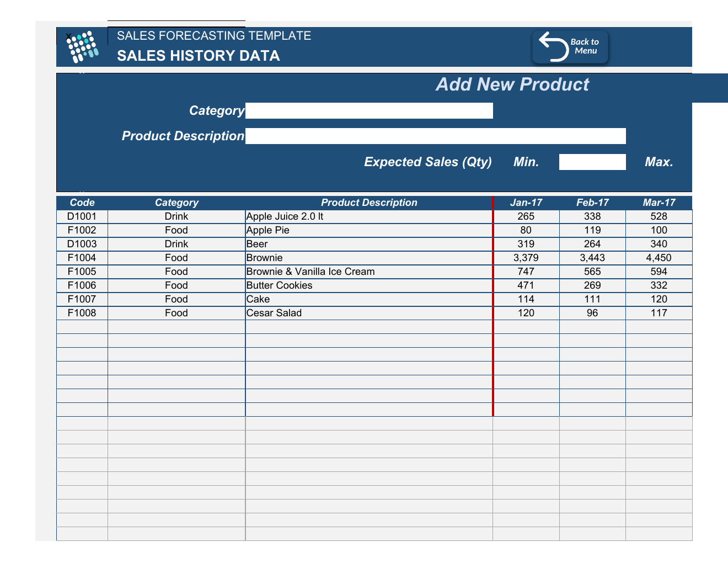
Task: Select code cell F1004
Action: coord(82,258)
